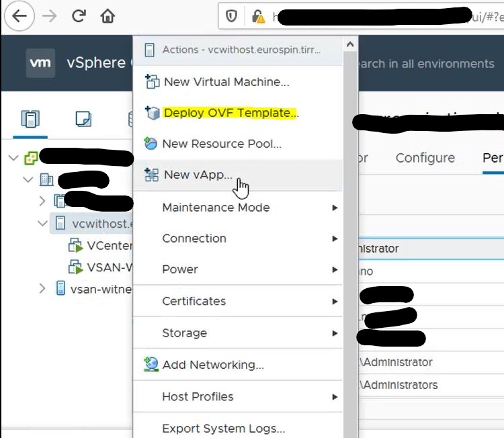Click the vCenter server icon in tree
504x438 pixels.
point(31,158)
